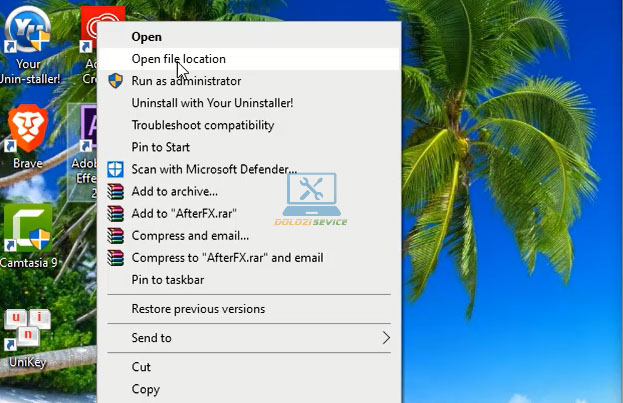Click Pin to Start
The image size is (623, 403).
pyautogui.click(x=163, y=147)
